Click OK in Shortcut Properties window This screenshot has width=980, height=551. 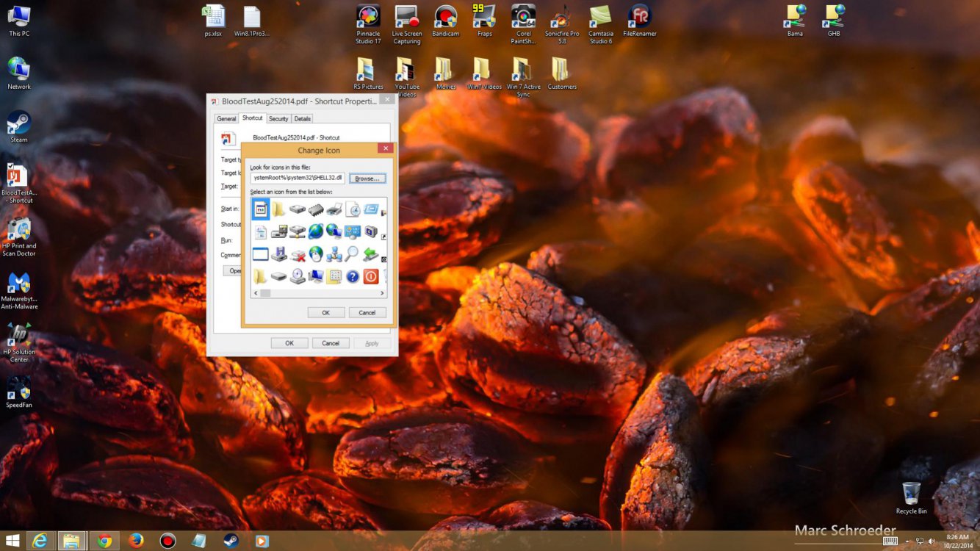tap(289, 343)
